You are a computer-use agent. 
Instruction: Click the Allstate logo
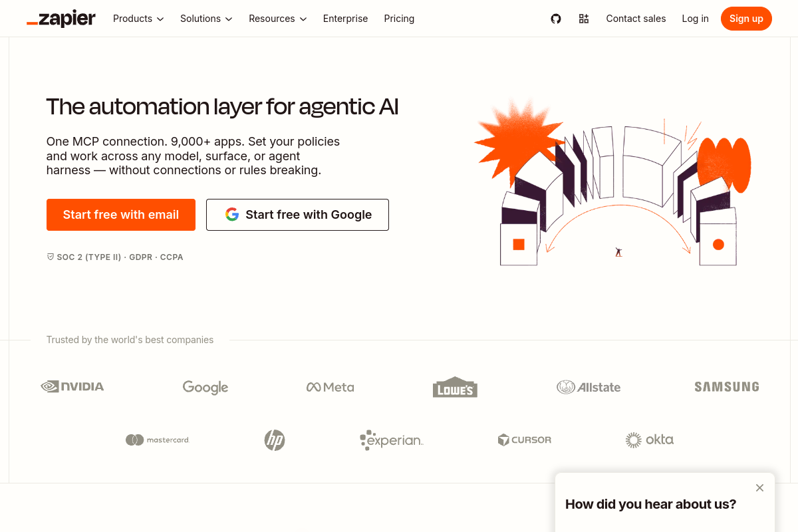coord(589,387)
